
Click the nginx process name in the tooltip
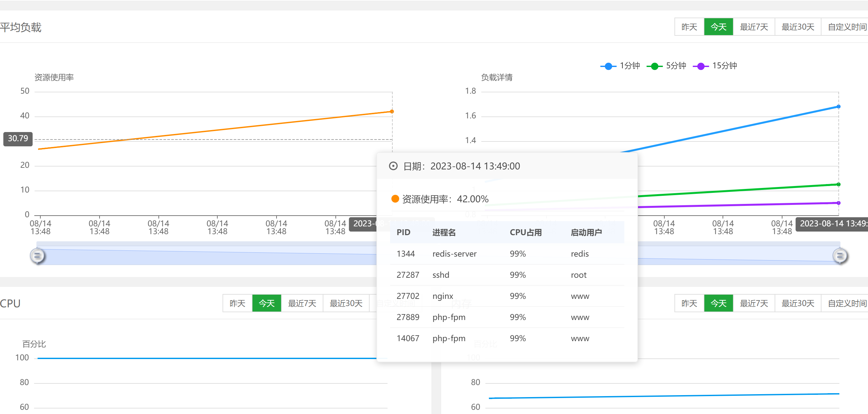click(443, 296)
